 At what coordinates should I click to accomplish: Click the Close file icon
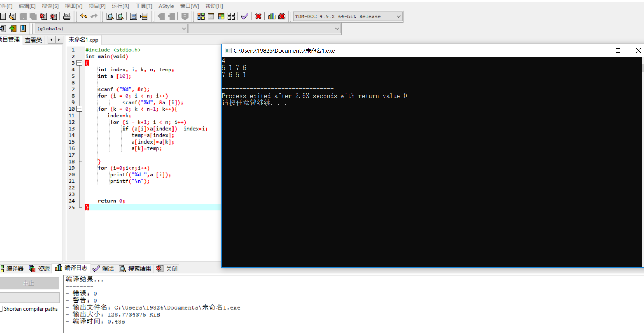[43, 16]
